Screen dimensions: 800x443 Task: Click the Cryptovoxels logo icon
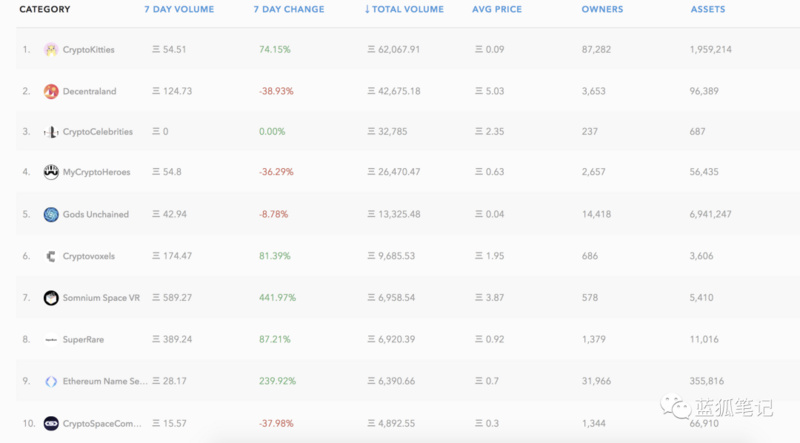[51, 256]
